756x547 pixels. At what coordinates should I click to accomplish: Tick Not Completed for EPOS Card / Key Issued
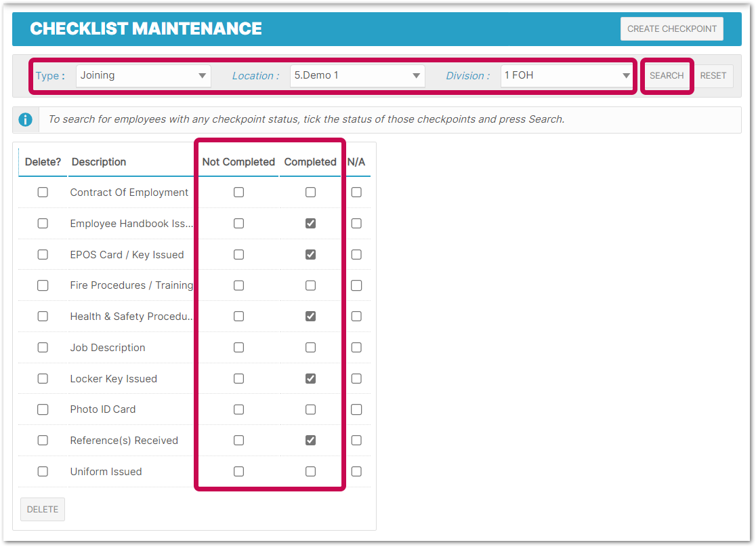click(x=238, y=255)
